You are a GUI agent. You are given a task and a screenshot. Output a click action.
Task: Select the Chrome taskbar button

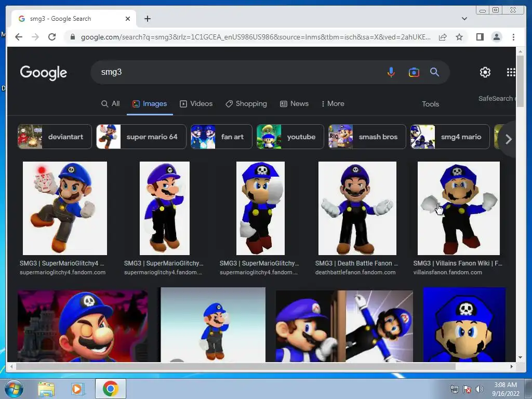coord(110,389)
